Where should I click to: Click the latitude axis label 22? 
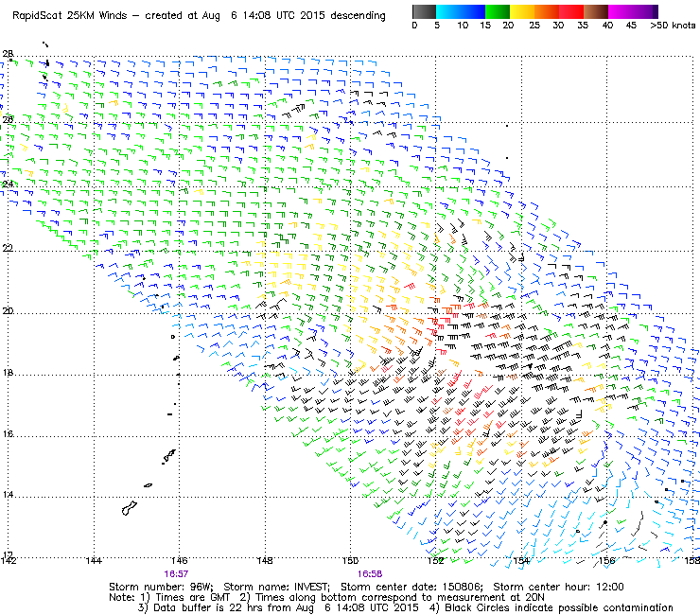tap(8, 248)
